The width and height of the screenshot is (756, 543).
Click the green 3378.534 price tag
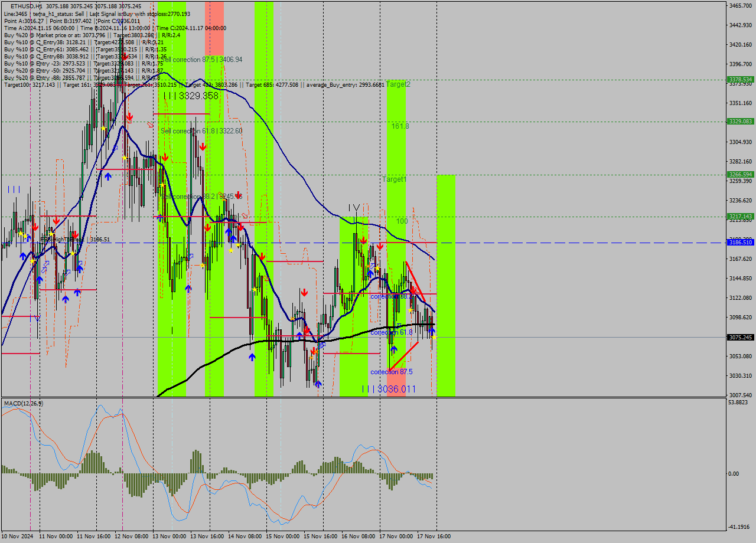[x=741, y=79]
